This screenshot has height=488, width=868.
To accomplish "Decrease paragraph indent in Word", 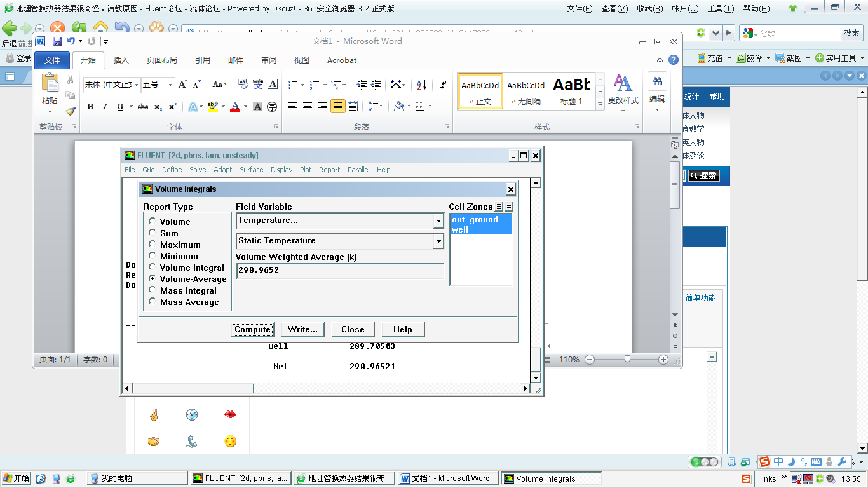I will point(362,85).
